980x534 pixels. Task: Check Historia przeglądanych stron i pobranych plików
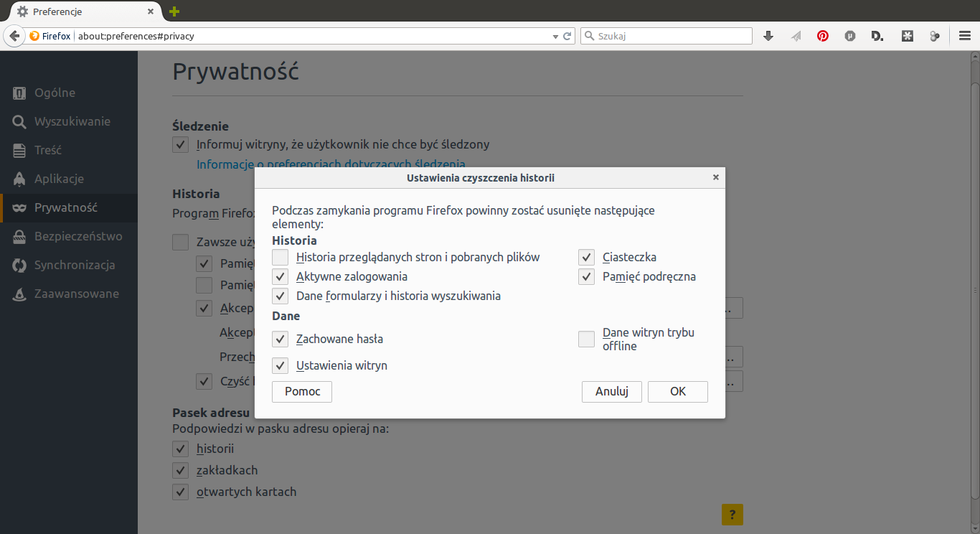[x=281, y=258]
